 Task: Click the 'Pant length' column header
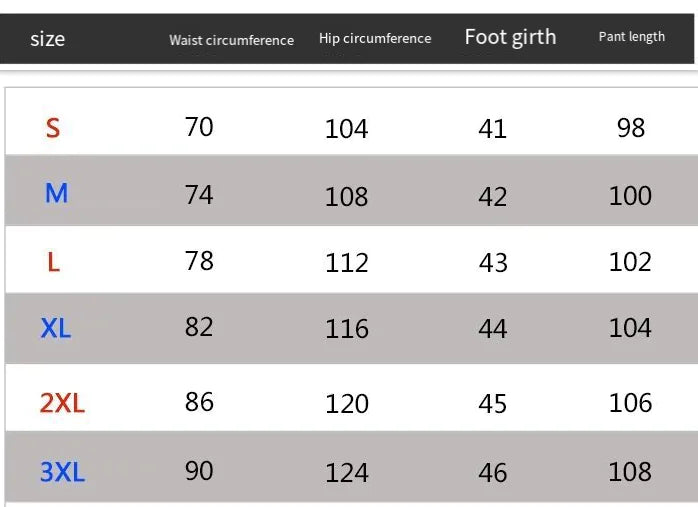pos(631,36)
